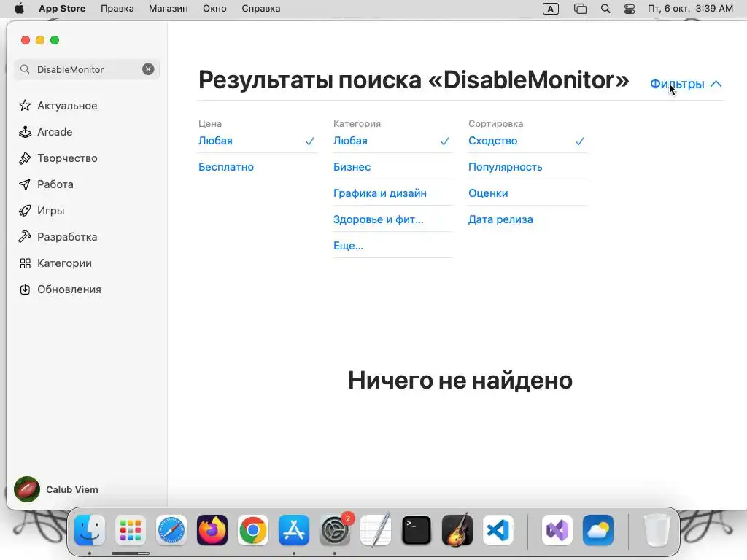This screenshot has width=747, height=560.
Task: Open the Справка menu
Action: (260, 9)
